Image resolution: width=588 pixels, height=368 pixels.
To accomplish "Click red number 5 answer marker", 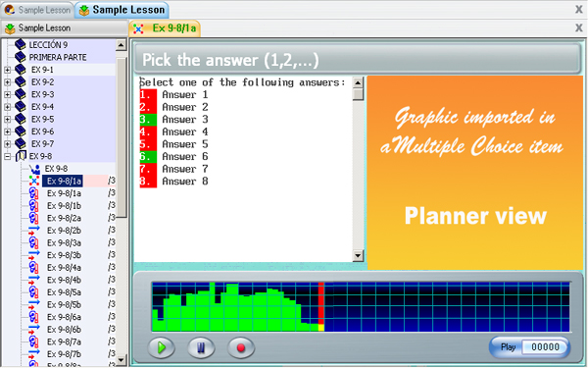I will coord(148,144).
